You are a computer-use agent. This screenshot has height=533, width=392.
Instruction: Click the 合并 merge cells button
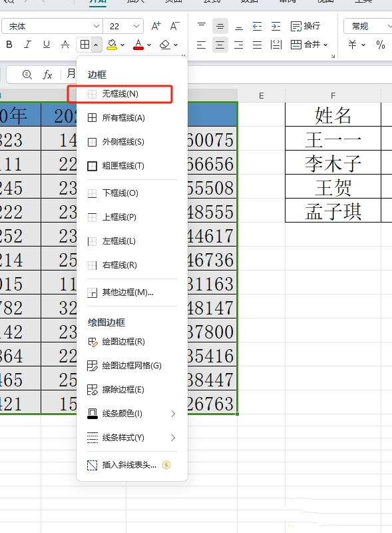pyautogui.click(x=305, y=45)
